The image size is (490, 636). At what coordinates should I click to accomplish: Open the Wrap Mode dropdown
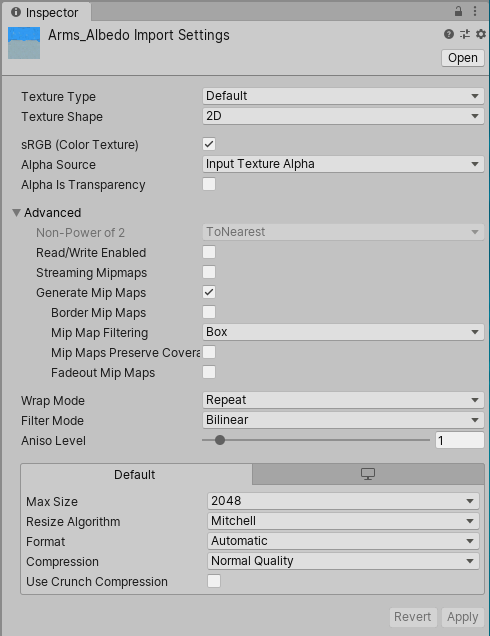343,400
